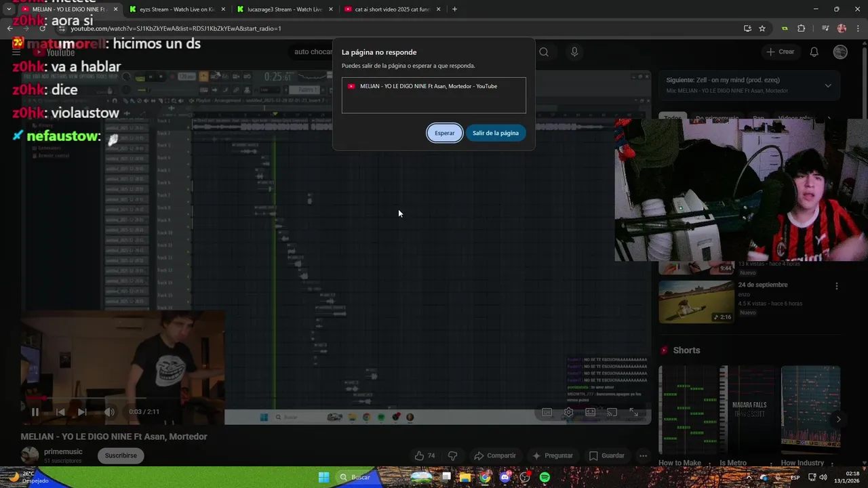The width and height of the screenshot is (868, 488).
Task: Open the Preguntar AI button
Action: point(553,455)
